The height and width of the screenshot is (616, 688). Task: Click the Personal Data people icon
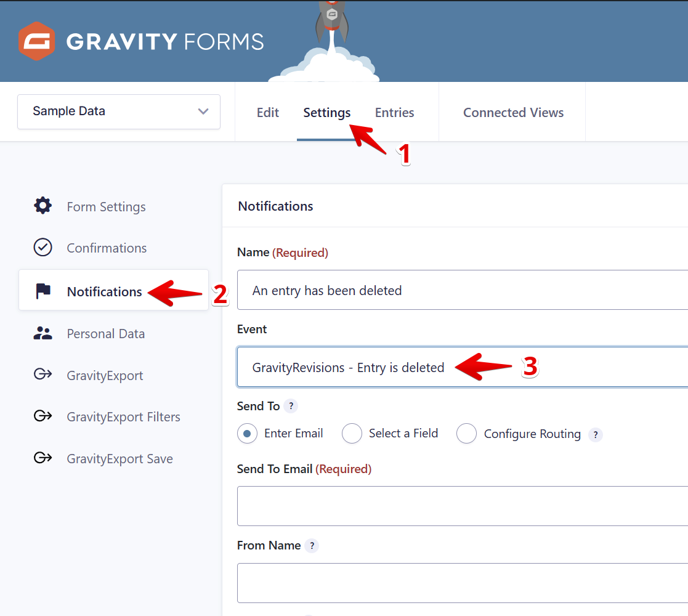(x=42, y=333)
